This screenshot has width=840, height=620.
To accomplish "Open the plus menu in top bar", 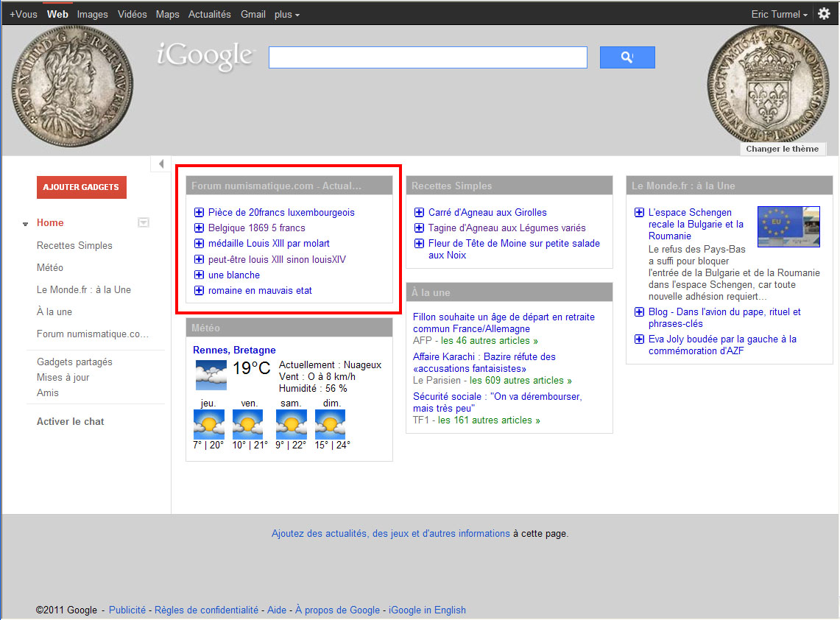I will 286,15.
